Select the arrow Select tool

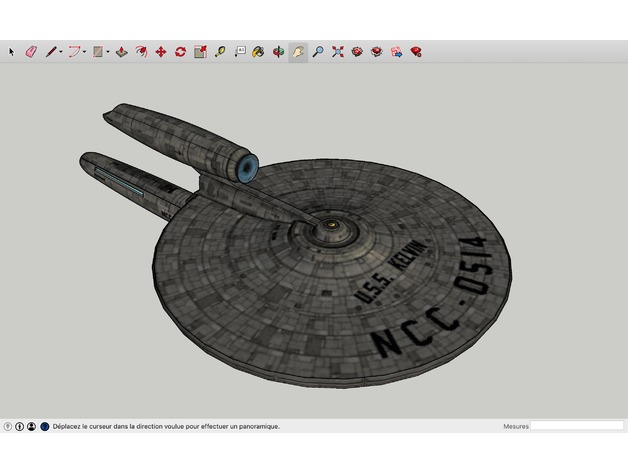tap(11, 52)
